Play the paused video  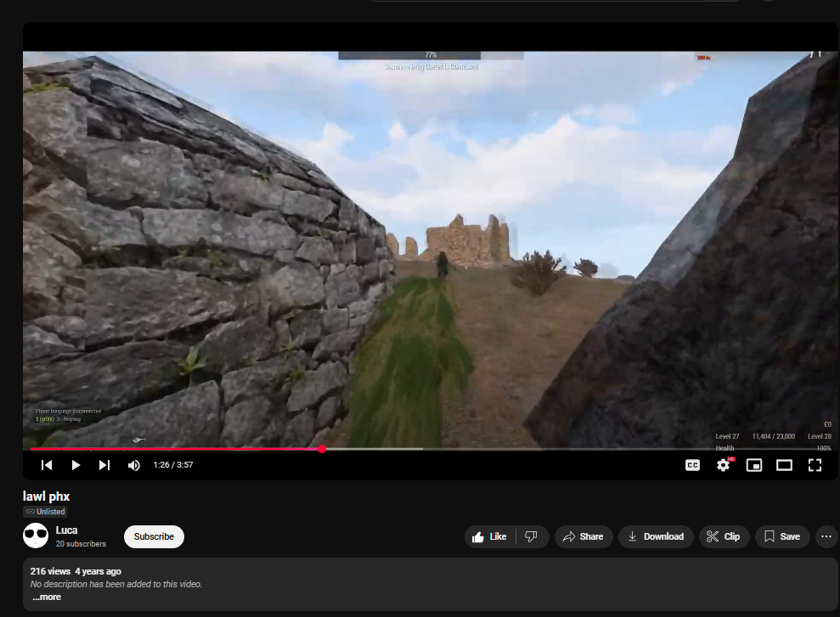coord(76,465)
